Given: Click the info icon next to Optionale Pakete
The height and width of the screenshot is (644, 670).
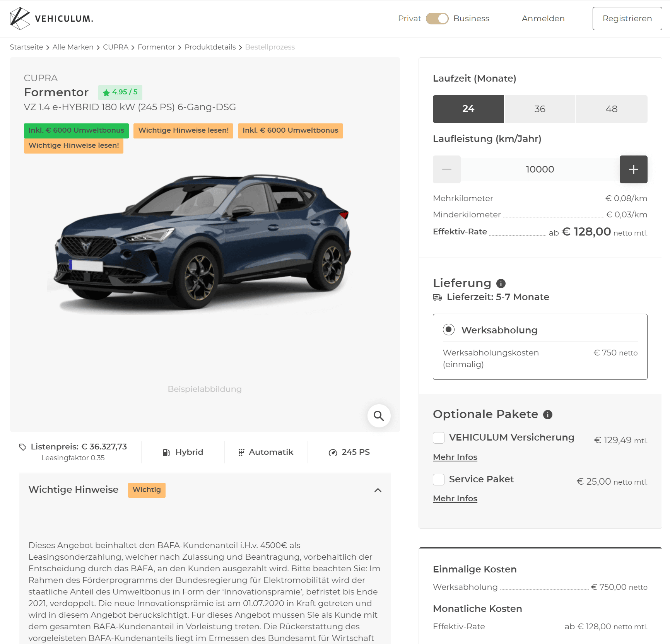Looking at the screenshot, I should click(548, 415).
